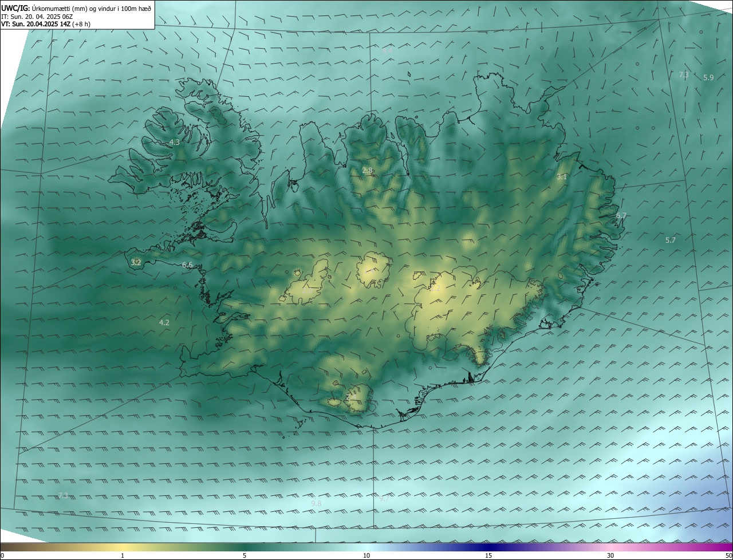Click the 7.3 value beside 5.9
Viewport: 733px width, 560px height.
click(x=684, y=74)
